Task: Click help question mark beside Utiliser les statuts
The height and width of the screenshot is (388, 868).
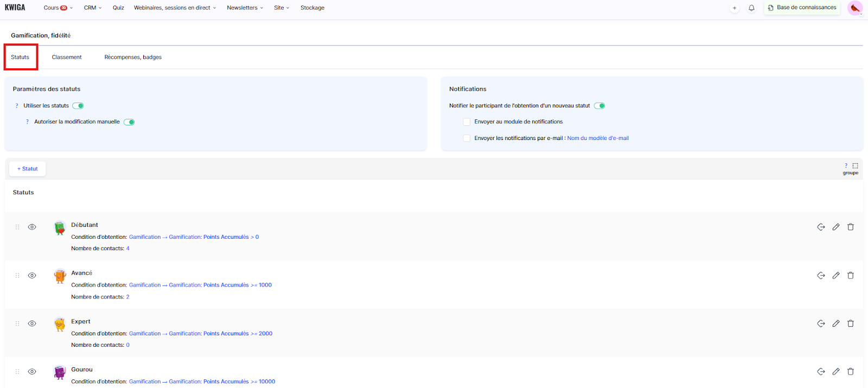Action: 17,106
